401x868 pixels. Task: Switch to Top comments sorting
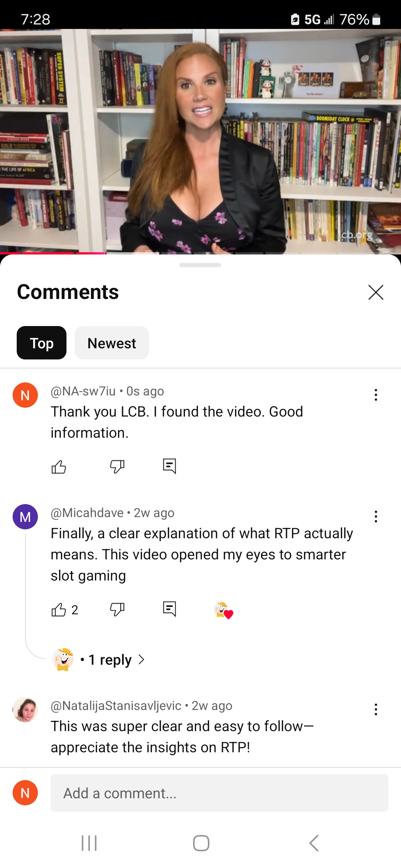42,343
